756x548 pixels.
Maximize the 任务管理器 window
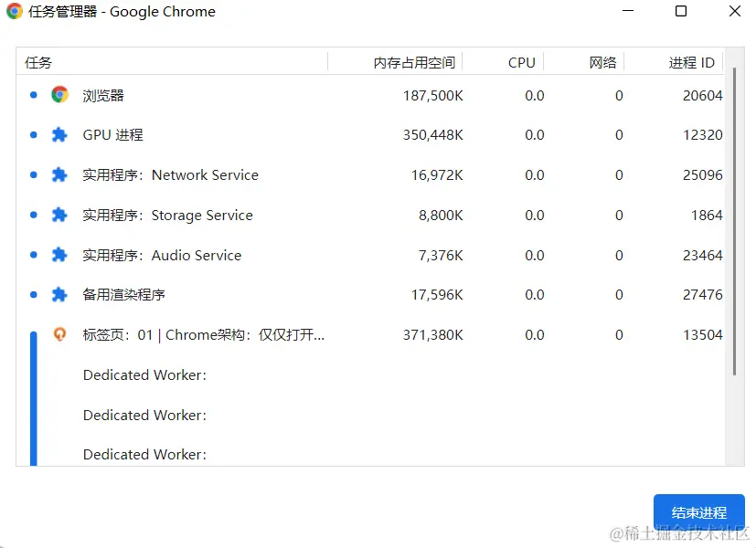(x=681, y=12)
